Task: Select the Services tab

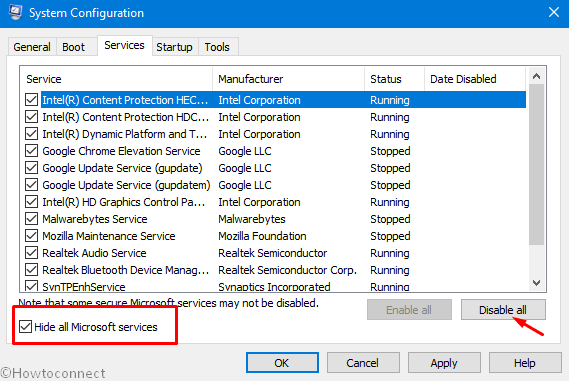Action: 124,45
